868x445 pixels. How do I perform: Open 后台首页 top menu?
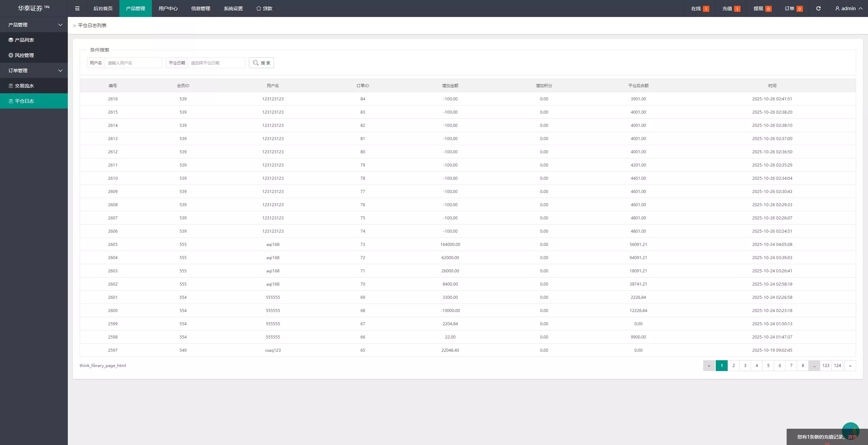[103, 8]
